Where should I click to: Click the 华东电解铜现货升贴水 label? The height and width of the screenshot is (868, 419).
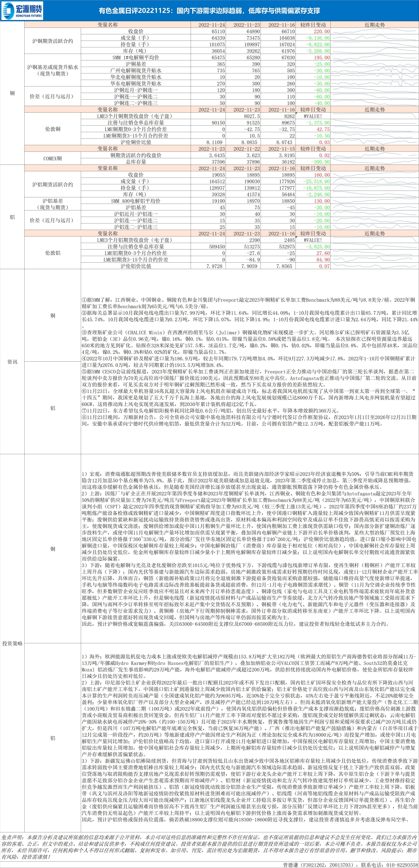click(x=136, y=84)
